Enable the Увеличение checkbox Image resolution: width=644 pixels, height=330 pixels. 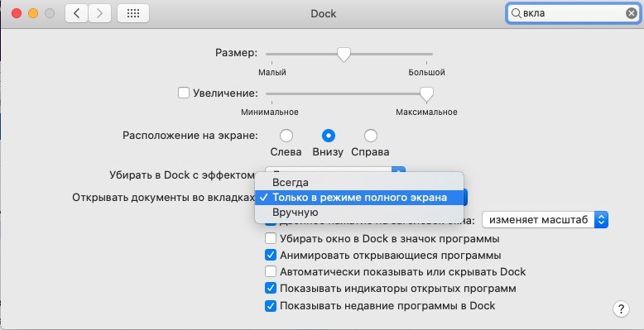click(x=184, y=93)
